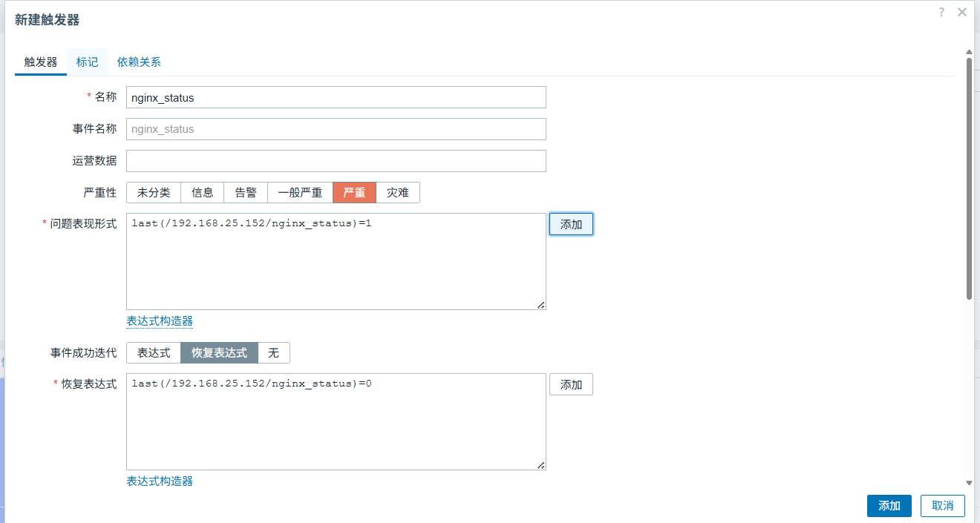Open 表达式构造器 under recovery expression
Viewport: 980px width, 523px height.
pos(160,481)
